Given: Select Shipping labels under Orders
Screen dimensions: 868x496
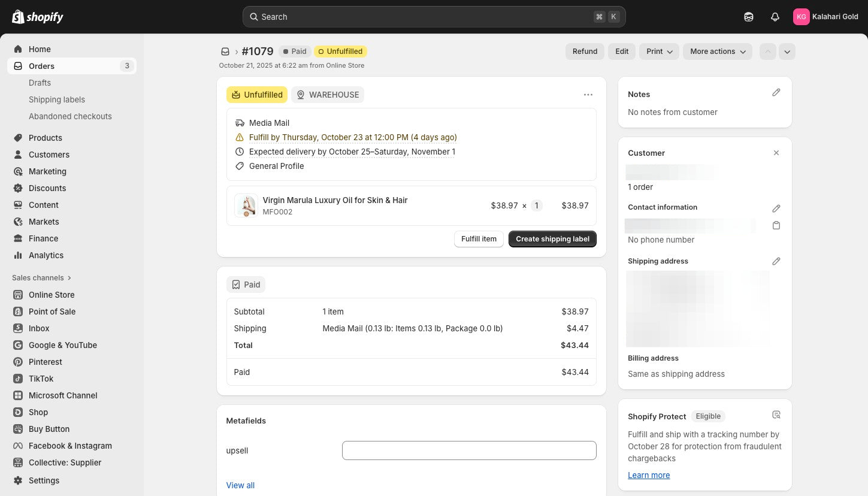Looking at the screenshot, I should pyautogui.click(x=57, y=99).
